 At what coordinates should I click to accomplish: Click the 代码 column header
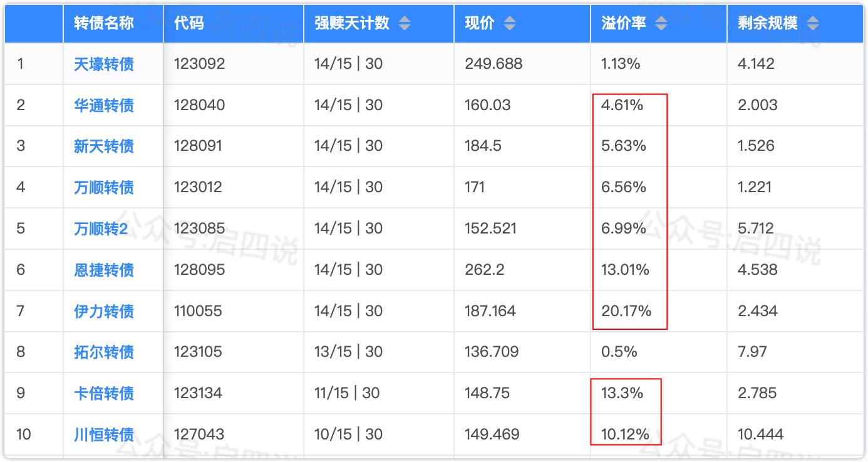tap(189, 24)
